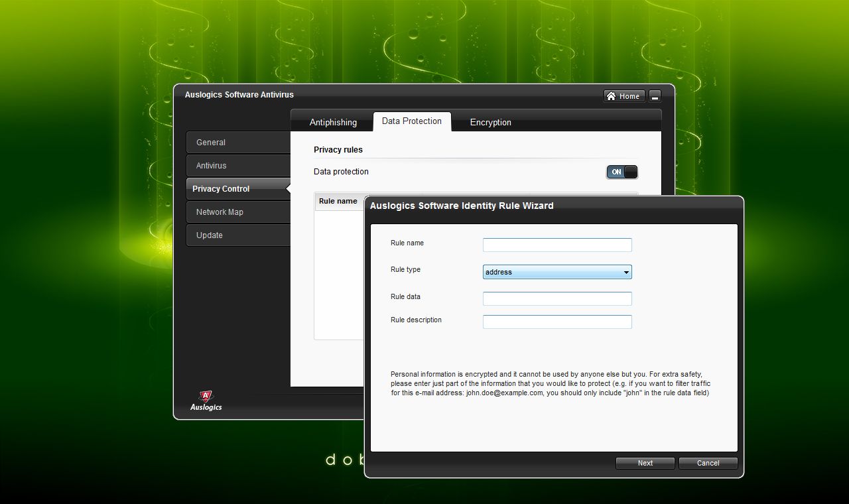Click the Rule name column header
849x504 pixels.
[x=339, y=202]
